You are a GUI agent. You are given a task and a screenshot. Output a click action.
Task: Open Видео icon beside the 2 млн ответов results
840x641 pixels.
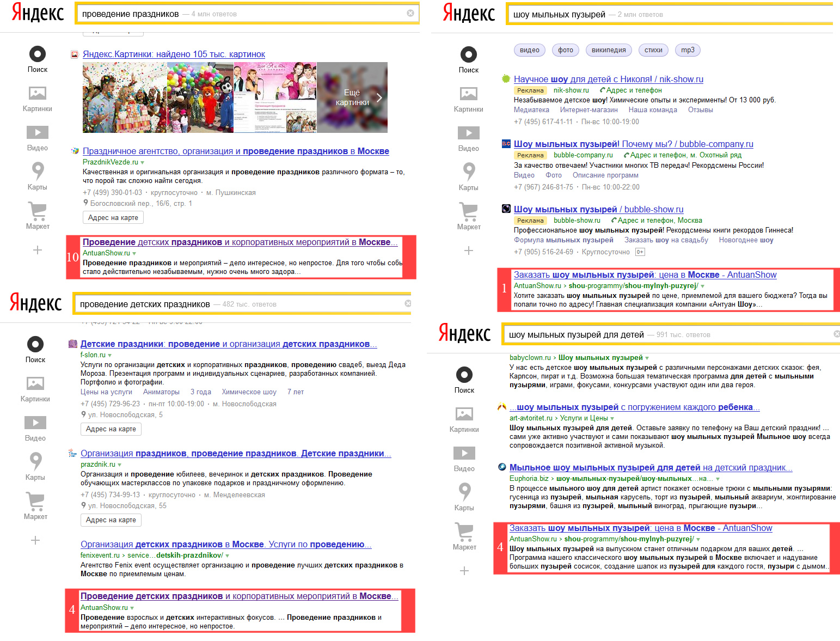(469, 133)
